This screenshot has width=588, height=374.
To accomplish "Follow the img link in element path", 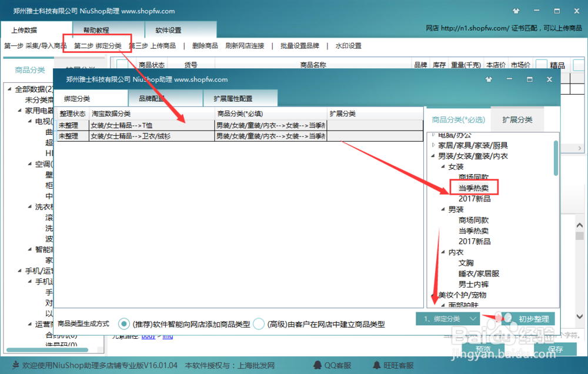I will [168, 336].
